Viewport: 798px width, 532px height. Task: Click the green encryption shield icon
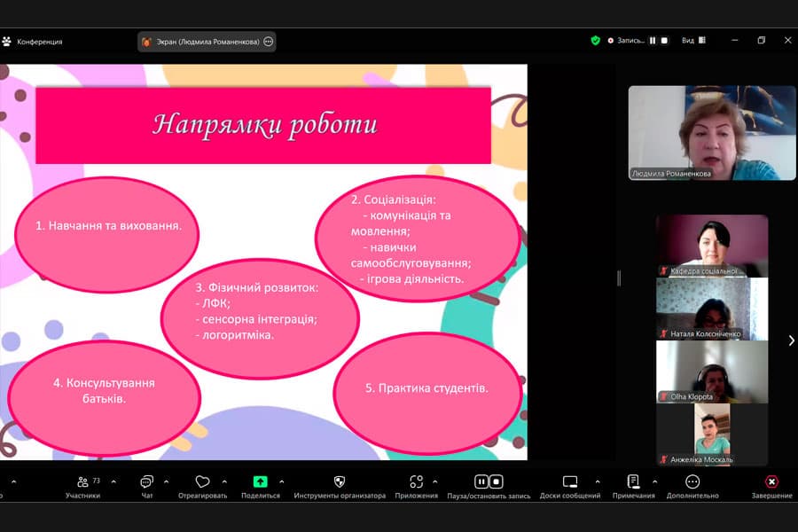click(596, 40)
